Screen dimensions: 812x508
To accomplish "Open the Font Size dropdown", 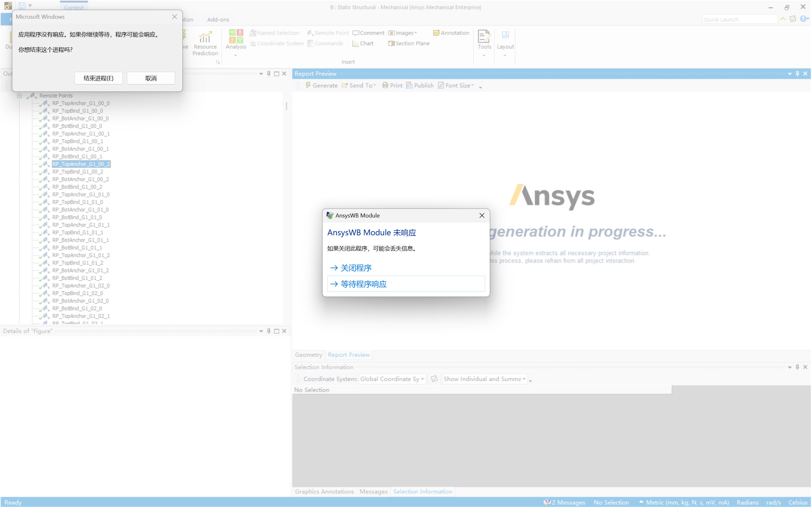I will pos(456,85).
